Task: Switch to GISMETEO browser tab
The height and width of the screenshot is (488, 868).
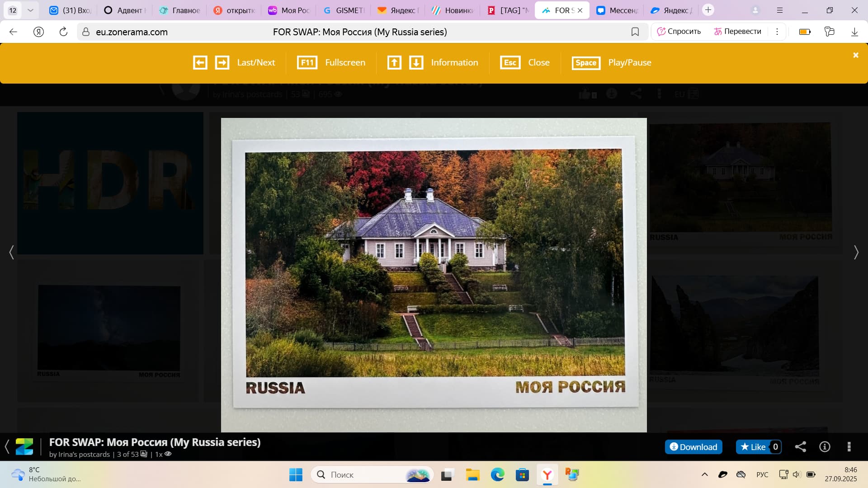Action: [x=344, y=10]
